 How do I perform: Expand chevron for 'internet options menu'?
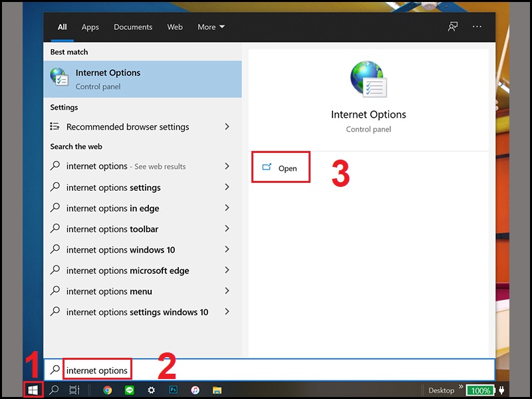point(227,291)
